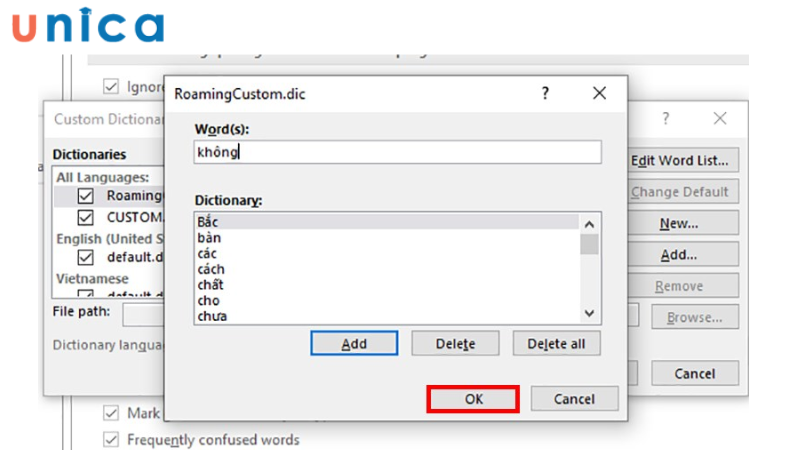The height and width of the screenshot is (450, 800).
Task: Click Cancel in RoamingCustom.dic dialog
Action: 574,399
